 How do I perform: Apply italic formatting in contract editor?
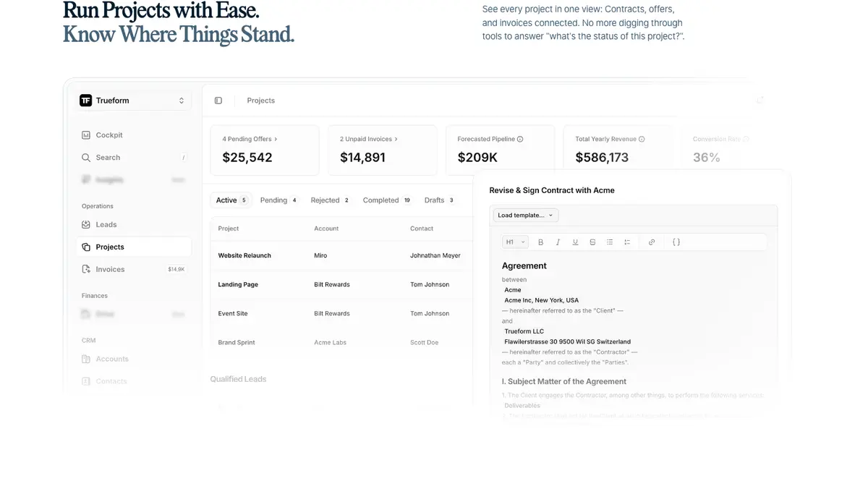point(558,242)
